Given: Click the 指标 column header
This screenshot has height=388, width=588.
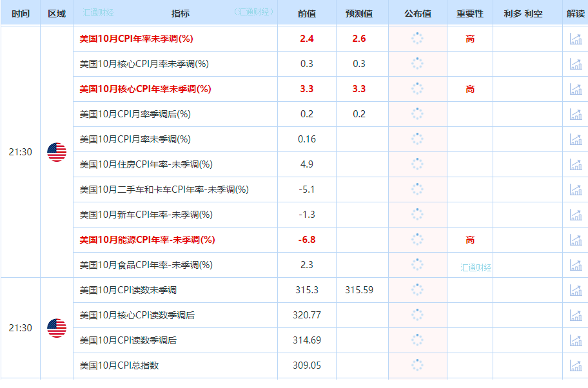Looking at the screenshot, I should [181, 14].
